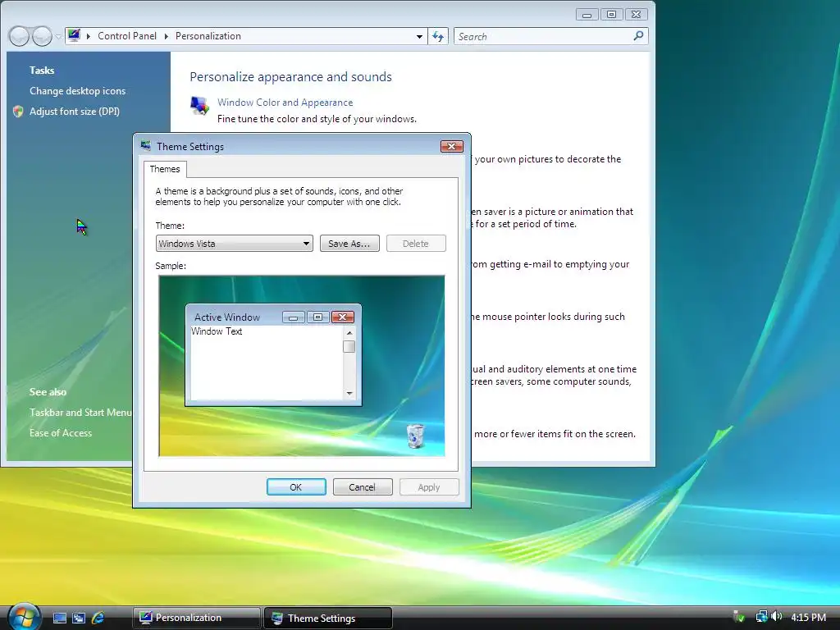Expand arrow after Control Panel in breadcrumb

click(x=166, y=36)
